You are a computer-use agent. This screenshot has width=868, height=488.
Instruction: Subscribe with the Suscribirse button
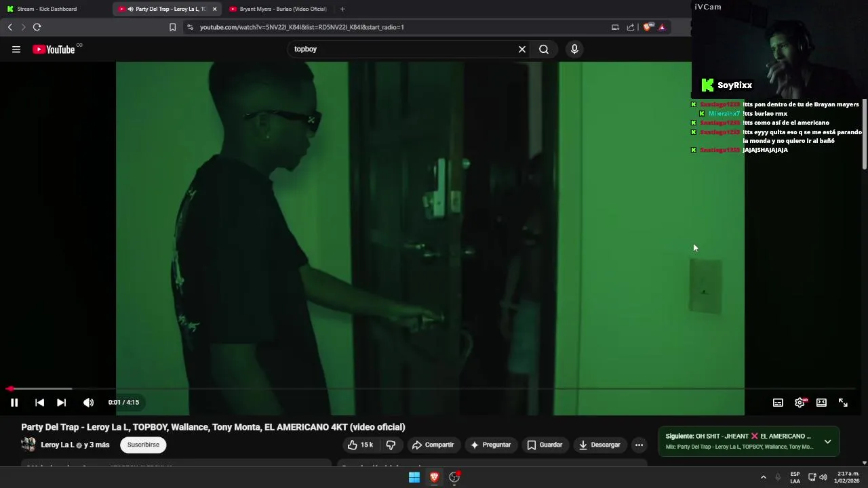pyautogui.click(x=143, y=445)
